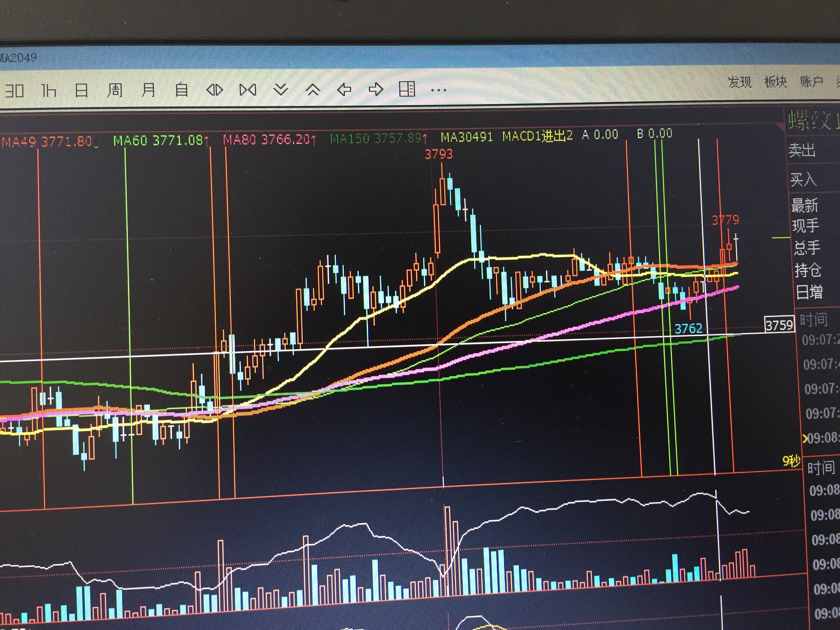The image size is (840, 630).
Task: Select the weekly 周 period
Action: (x=115, y=90)
